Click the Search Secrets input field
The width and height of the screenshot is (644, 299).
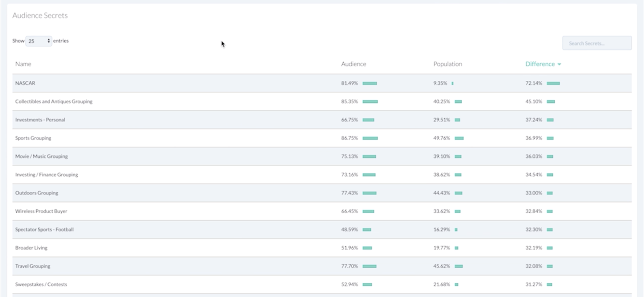coord(596,43)
